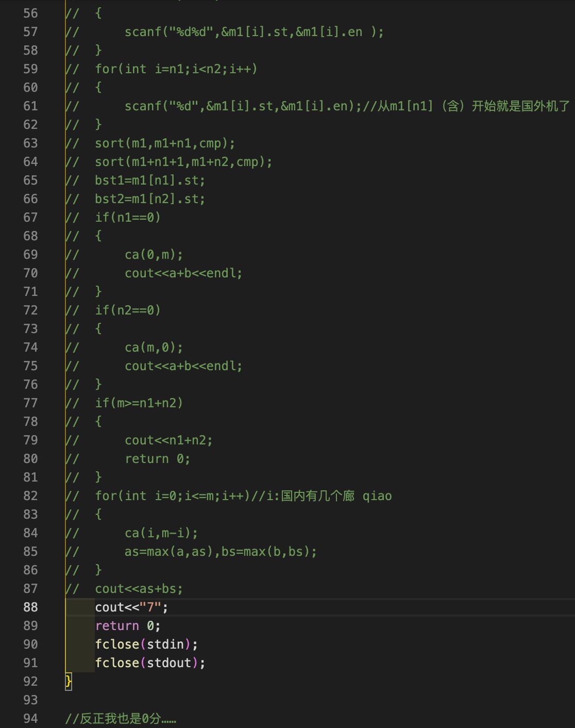Viewport: 575px width, 728px height.
Task: Click the if(m>=n1+n2) condition on line 77
Action: coord(139,403)
